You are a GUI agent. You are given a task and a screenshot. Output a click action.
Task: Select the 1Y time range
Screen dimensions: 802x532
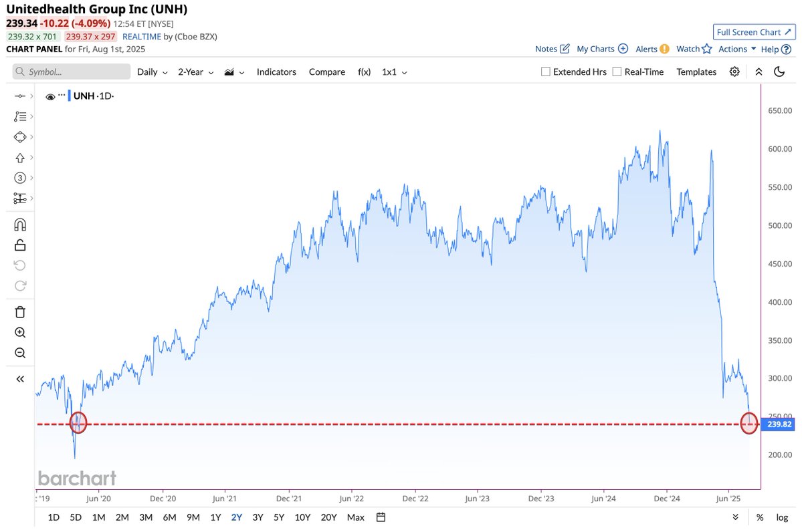click(x=216, y=518)
